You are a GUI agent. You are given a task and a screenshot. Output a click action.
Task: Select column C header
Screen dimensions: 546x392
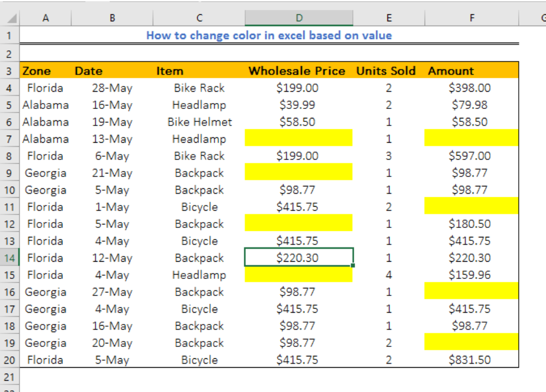click(x=199, y=18)
